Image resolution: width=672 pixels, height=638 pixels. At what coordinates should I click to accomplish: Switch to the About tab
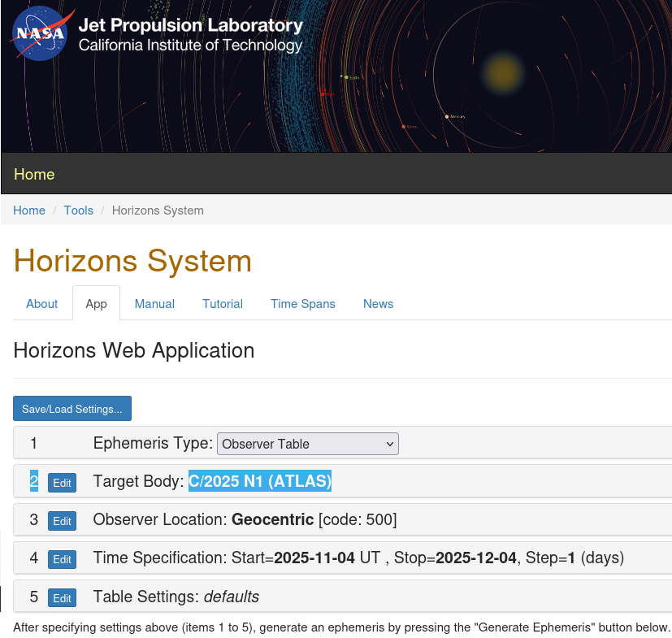42,304
